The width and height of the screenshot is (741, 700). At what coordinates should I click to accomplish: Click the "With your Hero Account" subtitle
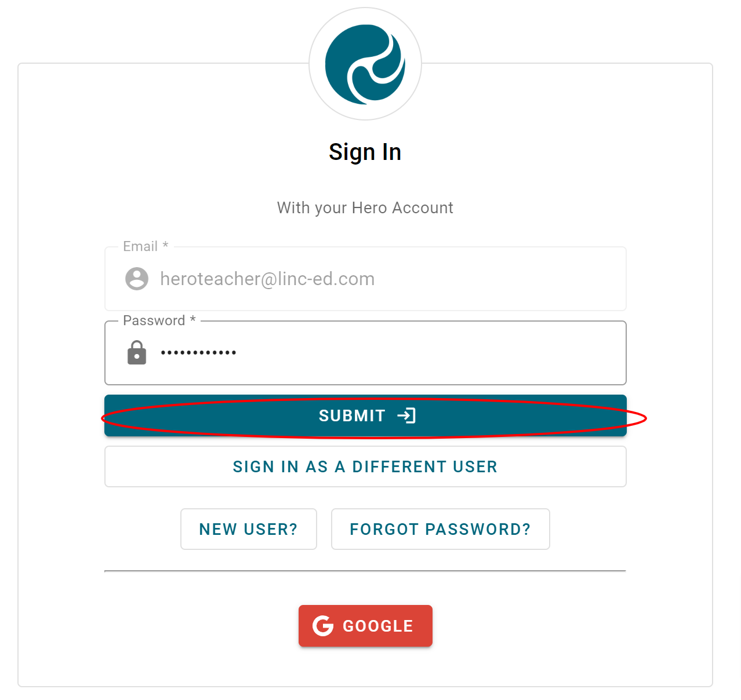tap(365, 207)
